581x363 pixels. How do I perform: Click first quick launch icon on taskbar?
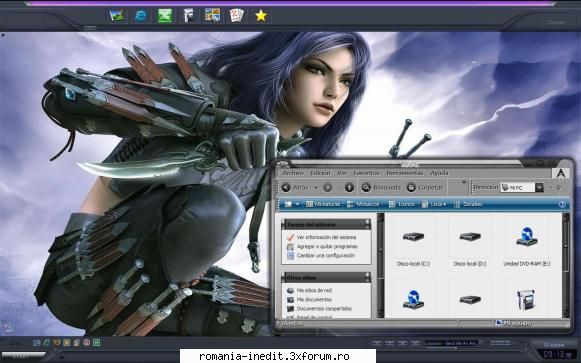point(36,343)
